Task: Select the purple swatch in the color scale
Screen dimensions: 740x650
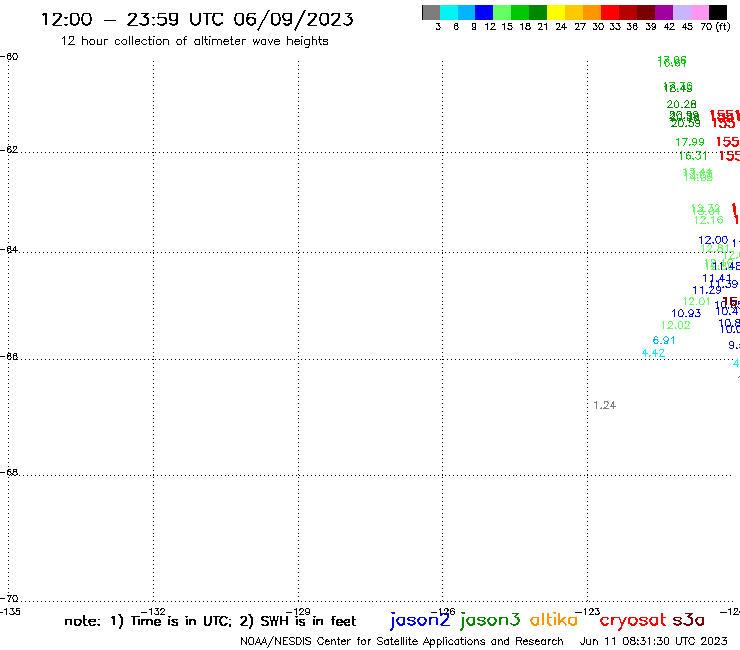Action: click(x=664, y=13)
